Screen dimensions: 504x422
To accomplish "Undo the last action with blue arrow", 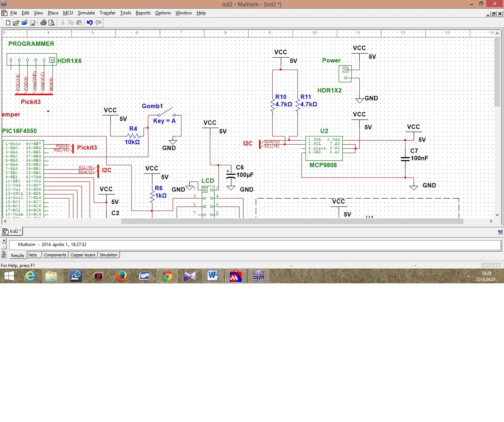I will [89, 23].
